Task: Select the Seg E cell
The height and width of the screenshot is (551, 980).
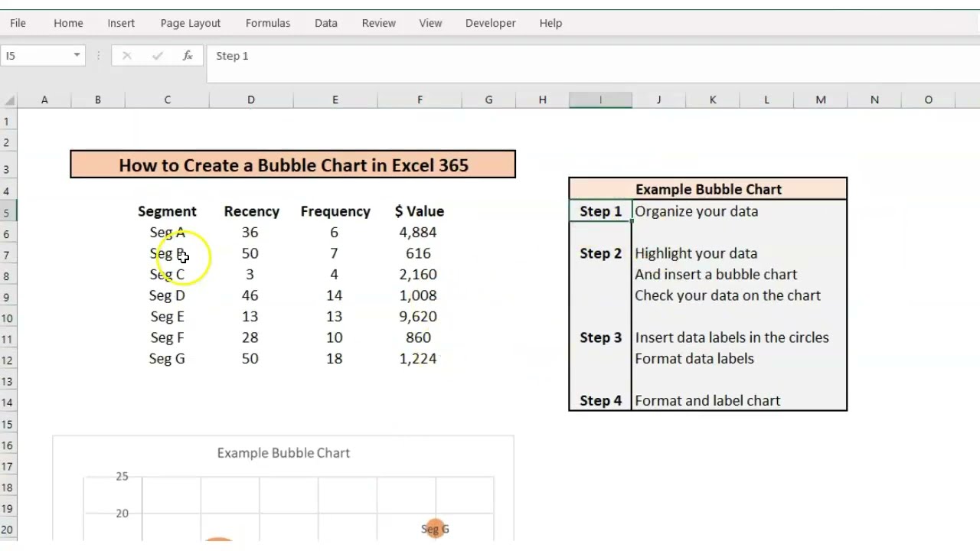Action: point(167,316)
